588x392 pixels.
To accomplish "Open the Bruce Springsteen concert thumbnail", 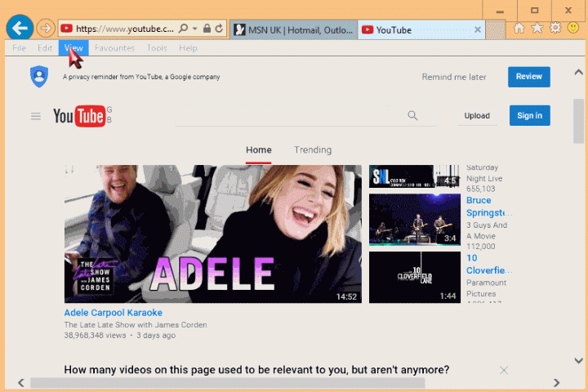I will [x=415, y=220].
